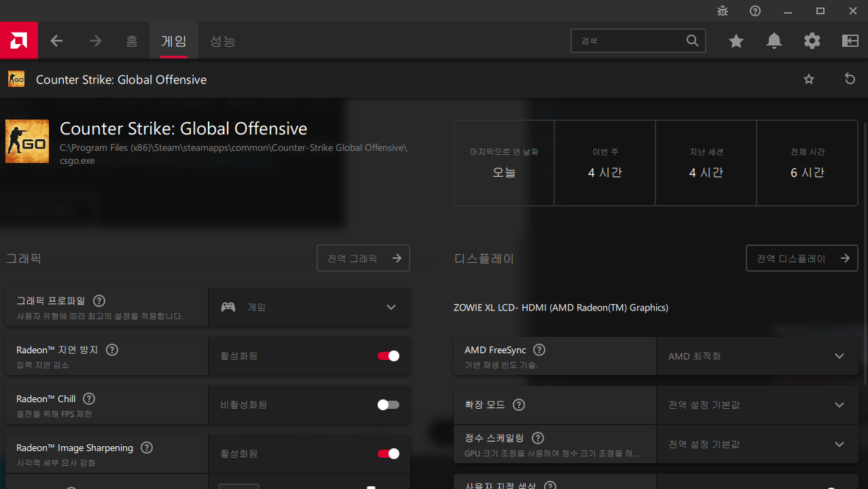The image size is (868, 489).
Task: Click the 디스플레이 section heading
Action: (484, 258)
